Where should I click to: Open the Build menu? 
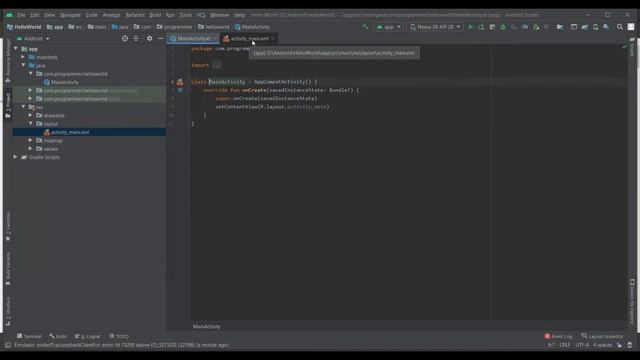[155, 15]
